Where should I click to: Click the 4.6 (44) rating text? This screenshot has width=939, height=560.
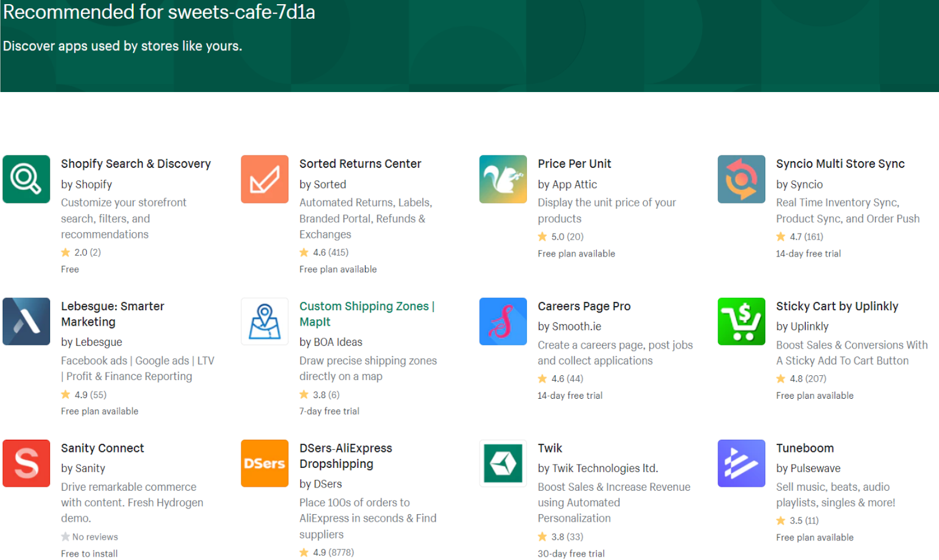pos(560,378)
